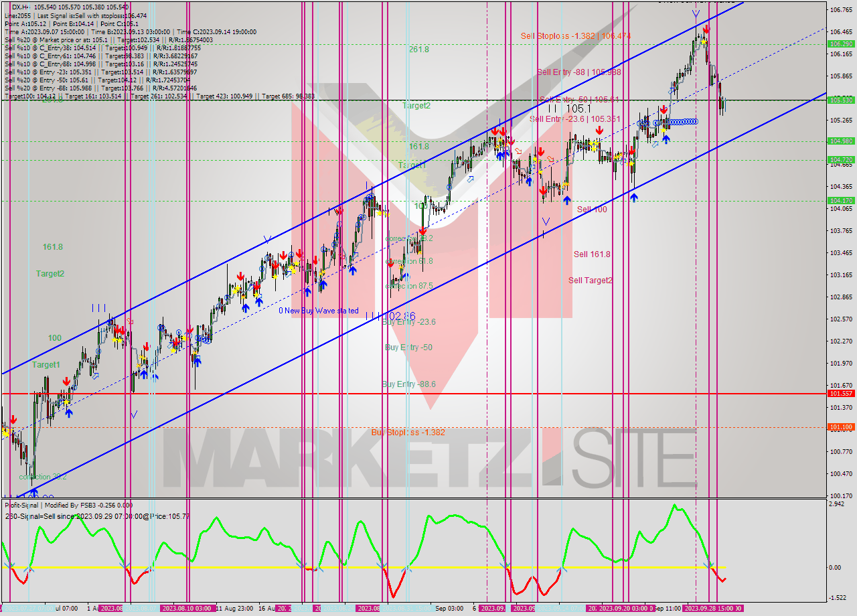
Task: Click the 104.980 price axis tag
Action: coord(841,141)
